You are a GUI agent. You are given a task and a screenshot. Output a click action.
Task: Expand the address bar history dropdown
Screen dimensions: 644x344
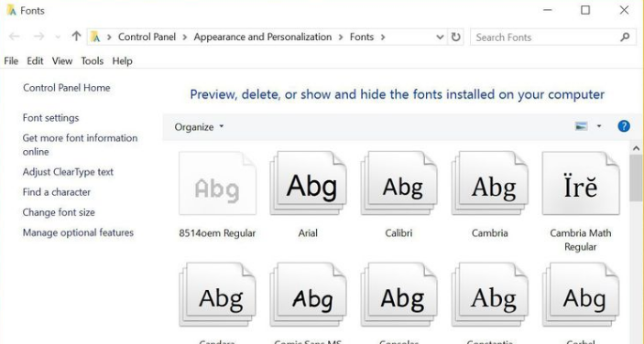pyautogui.click(x=440, y=37)
